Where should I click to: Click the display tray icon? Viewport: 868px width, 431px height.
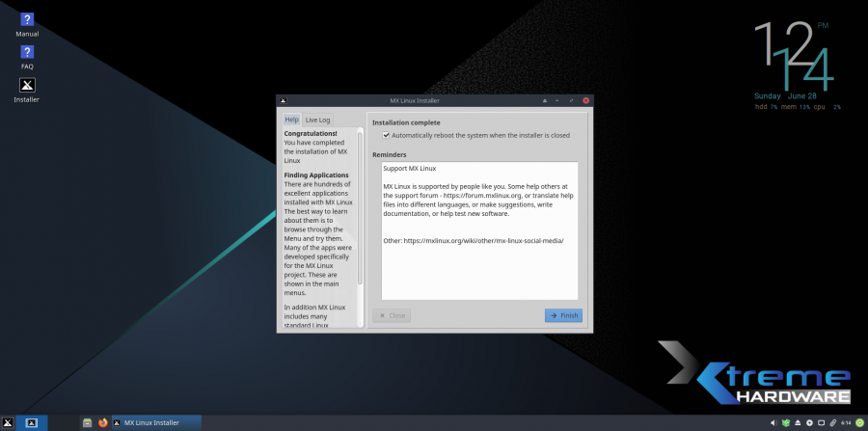point(821,422)
